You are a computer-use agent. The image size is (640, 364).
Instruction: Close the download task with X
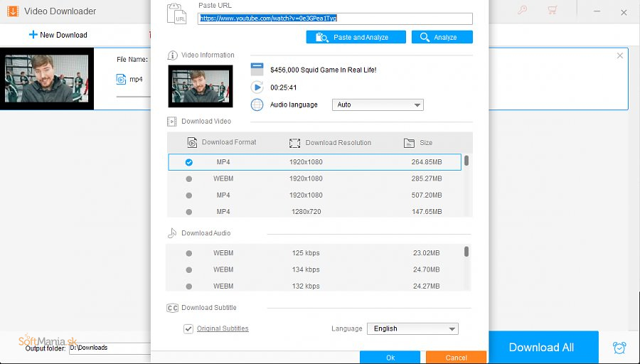[x=620, y=55]
